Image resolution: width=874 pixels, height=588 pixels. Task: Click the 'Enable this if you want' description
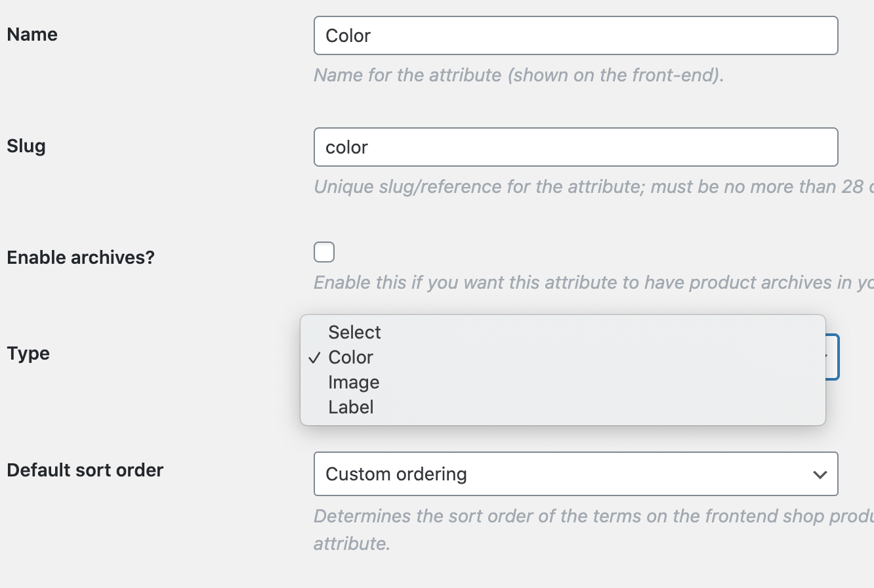coord(591,282)
